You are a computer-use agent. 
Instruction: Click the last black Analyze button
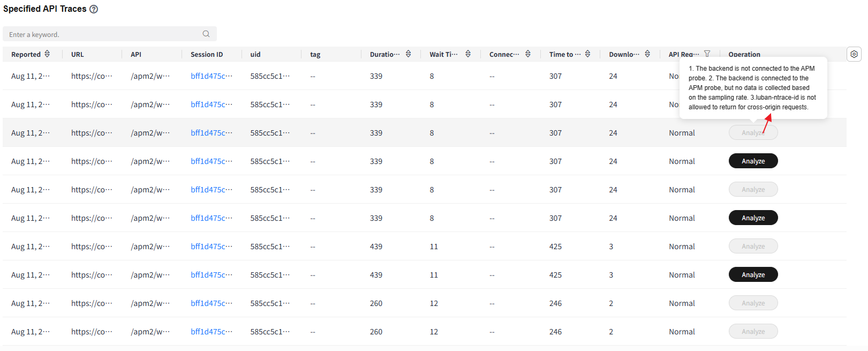[x=753, y=275]
